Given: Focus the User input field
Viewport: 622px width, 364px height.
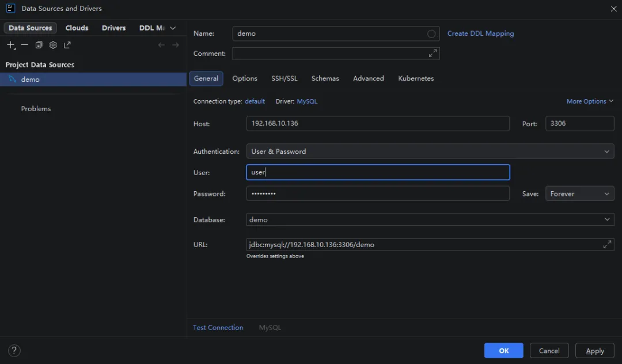Looking at the screenshot, I should click(x=378, y=172).
